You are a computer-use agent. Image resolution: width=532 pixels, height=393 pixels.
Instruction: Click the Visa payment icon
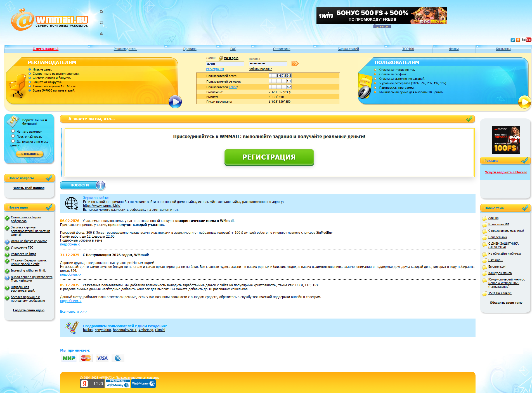pyautogui.click(x=102, y=358)
